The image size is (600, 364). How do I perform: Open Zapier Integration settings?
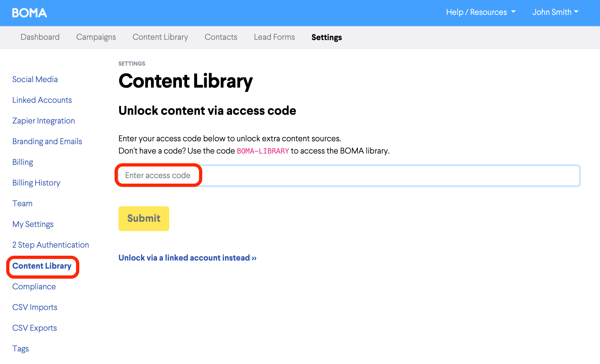coord(44,121)
